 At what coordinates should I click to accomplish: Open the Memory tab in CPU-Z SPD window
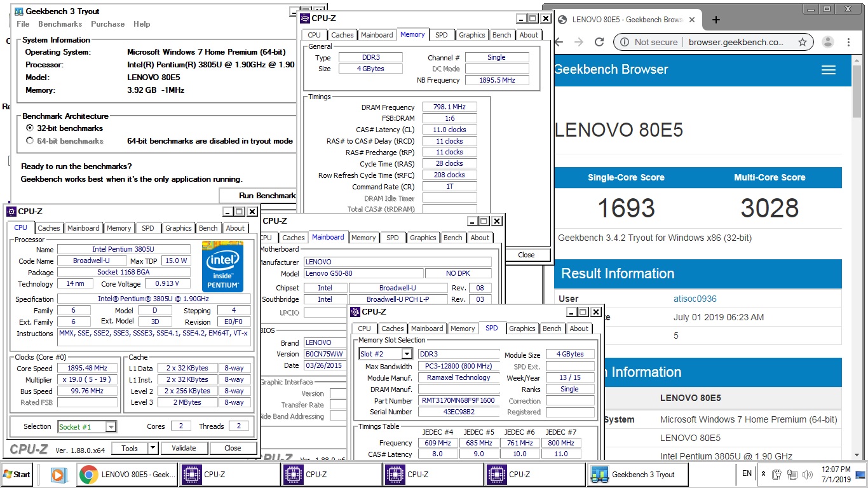click(x=463, y=329)
